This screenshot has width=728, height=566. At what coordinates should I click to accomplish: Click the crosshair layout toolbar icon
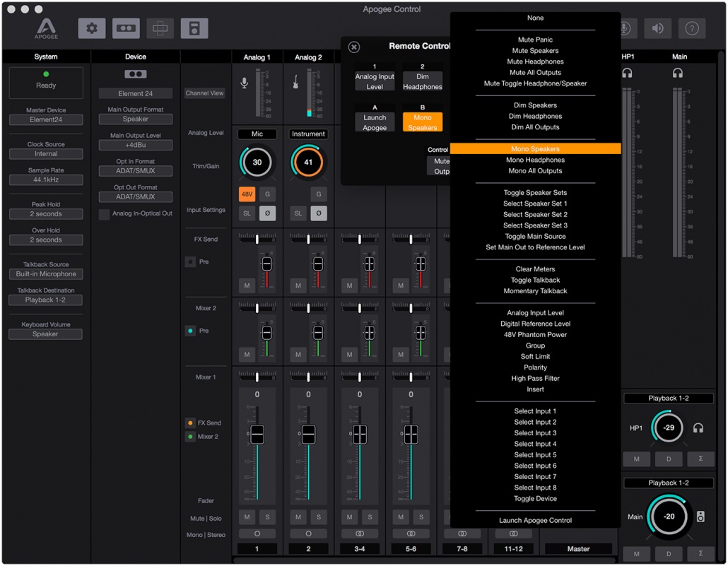pyautogui.click(x=160, y=28)
